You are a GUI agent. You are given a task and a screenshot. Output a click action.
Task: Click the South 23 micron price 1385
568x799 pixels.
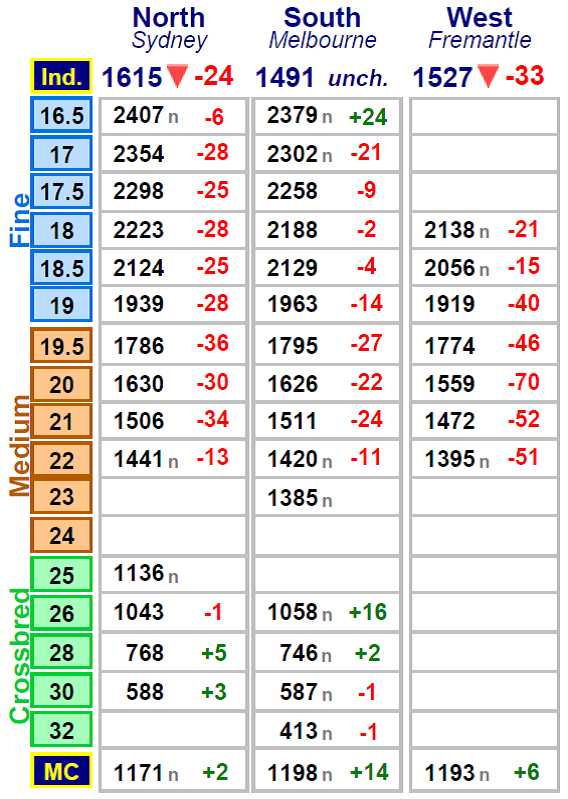pos(293,498)
